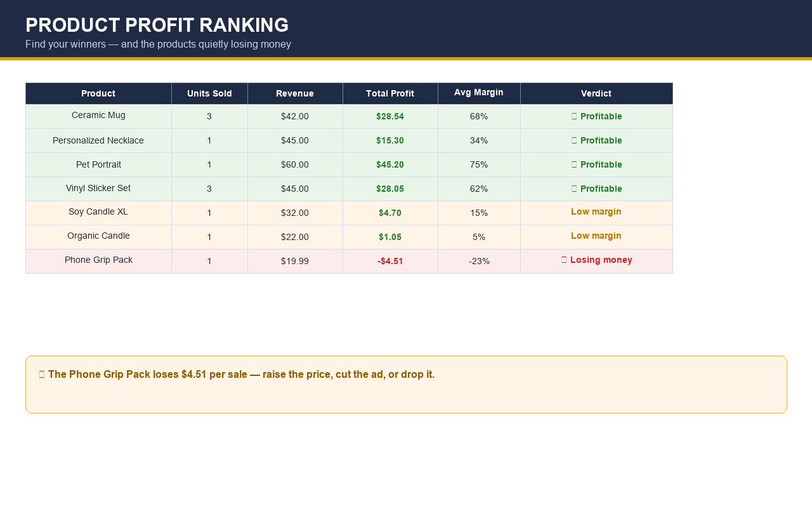Click the PRODUCT PROFIT RANKING title

coord(157,25)
